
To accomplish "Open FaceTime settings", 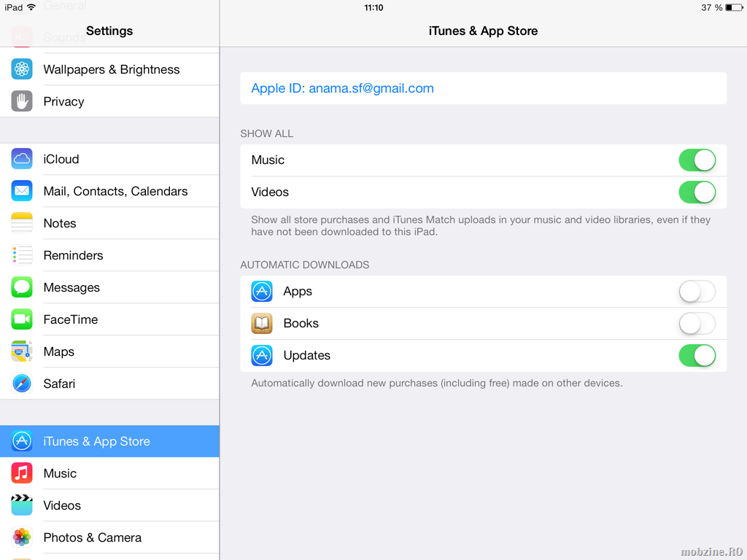I will click(x=109, y=319).
